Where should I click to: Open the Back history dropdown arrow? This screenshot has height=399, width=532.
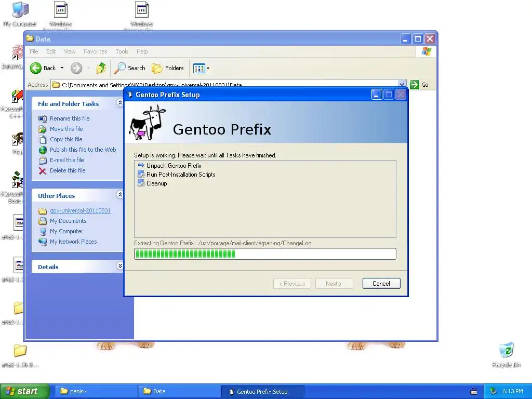(62, 68)
